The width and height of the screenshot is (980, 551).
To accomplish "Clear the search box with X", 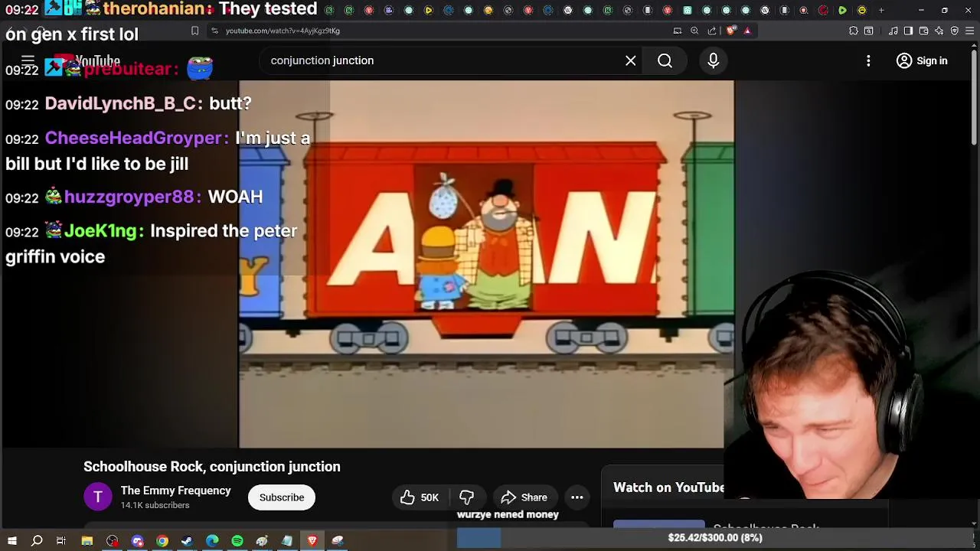I will [631, 60].
